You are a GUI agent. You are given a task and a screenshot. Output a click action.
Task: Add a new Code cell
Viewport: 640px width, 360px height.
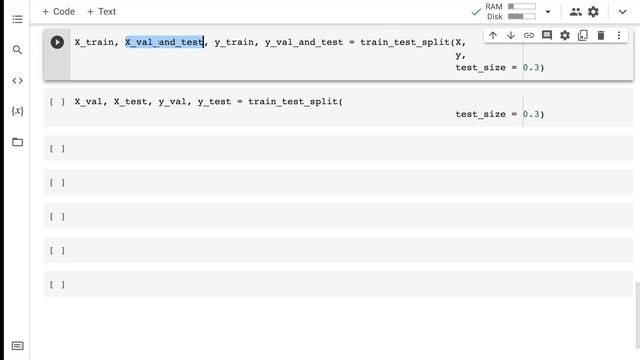pyautogui.click(x=58, y=11)
